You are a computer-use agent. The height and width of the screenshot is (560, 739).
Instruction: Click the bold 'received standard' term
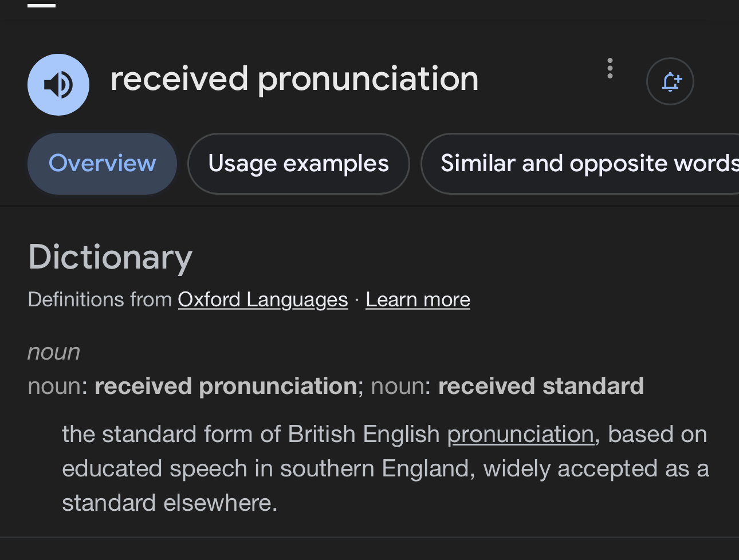(541, 386)
